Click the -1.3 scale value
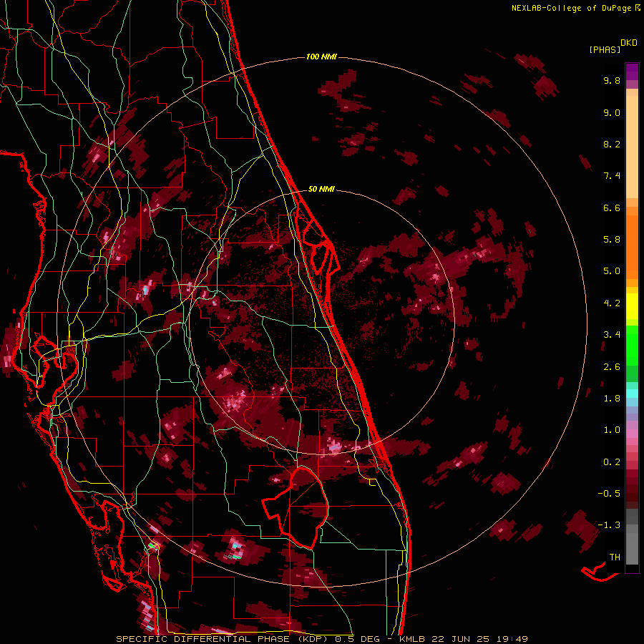The height and width of the screenshot is (644, 644). pyautogui.click(x=609, y=525)
